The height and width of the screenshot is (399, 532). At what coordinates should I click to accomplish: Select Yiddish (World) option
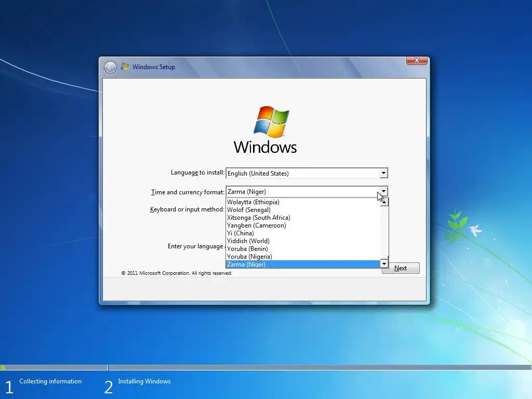point(303,241)
